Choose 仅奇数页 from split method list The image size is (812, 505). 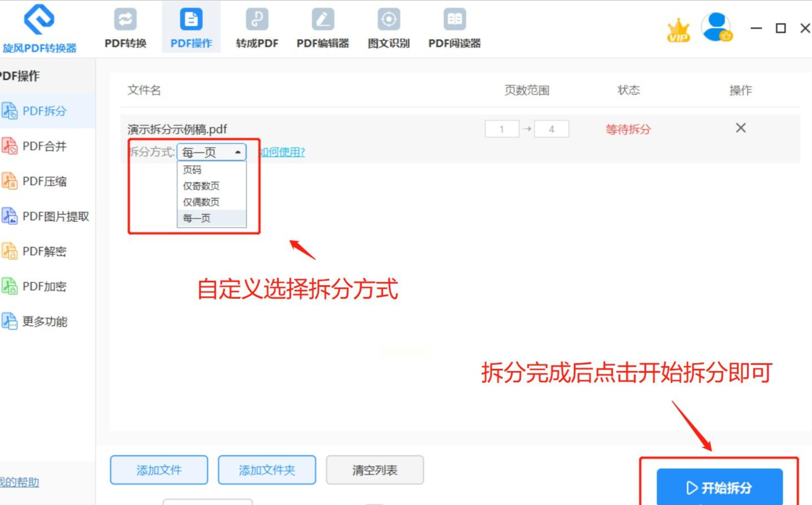click(x=201, y=186)
